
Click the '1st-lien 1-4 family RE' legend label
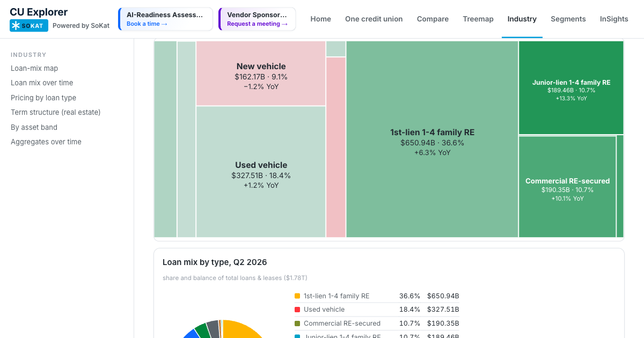[336, 296]
